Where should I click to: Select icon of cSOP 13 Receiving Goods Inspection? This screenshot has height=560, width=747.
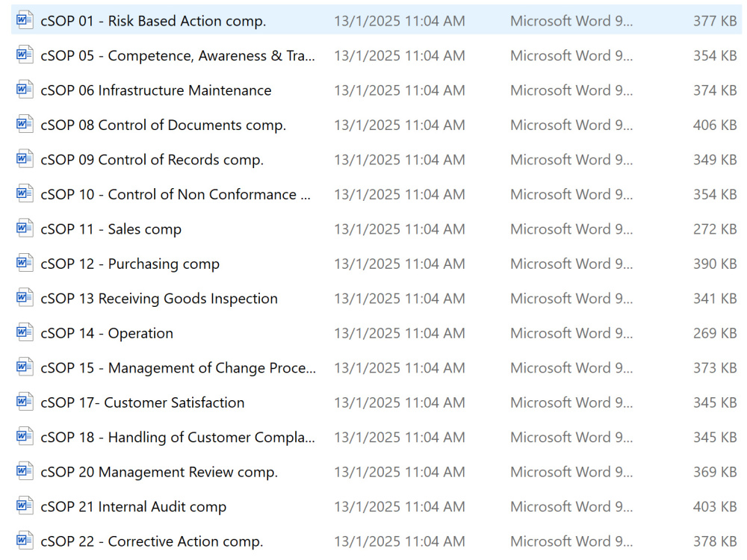(x=25, y=298)
